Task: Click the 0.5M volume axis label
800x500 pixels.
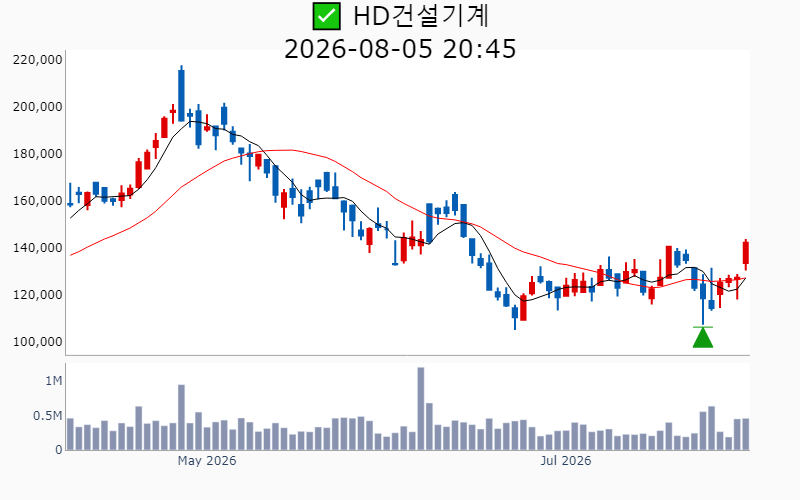Action: (x=47, y=416)
